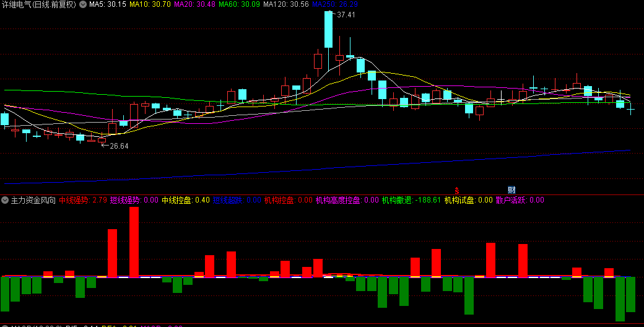Screen dimensions: 644x327
Task: Click the 财 financial info marker
Action: tap(511, 190)
